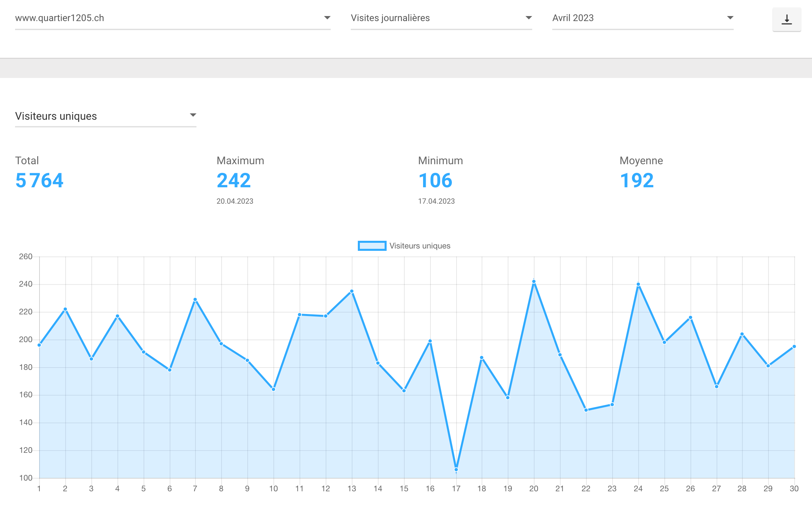Image resolution: width=812 pixels, height=507 pixels.
Task: Select the data point for day 4
Action: (117, 316)
